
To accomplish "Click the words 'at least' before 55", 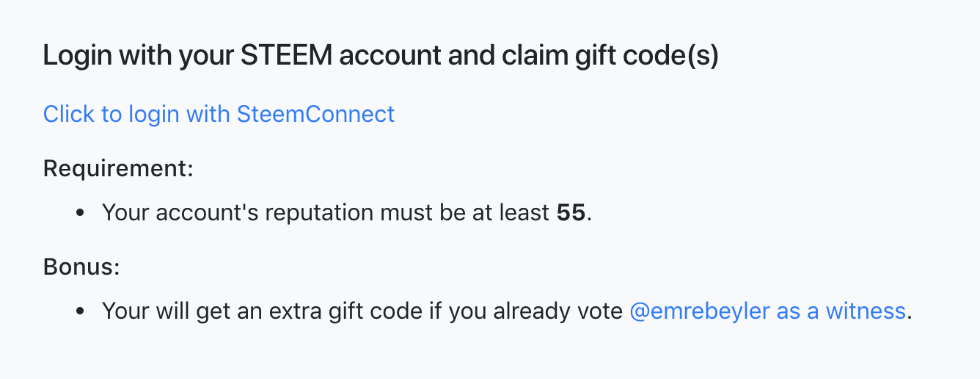I will (x=515, y=213).
